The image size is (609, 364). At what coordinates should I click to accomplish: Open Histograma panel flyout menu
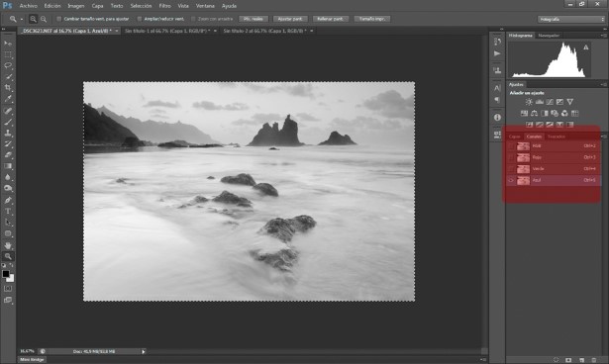click(x=603, y=36)
